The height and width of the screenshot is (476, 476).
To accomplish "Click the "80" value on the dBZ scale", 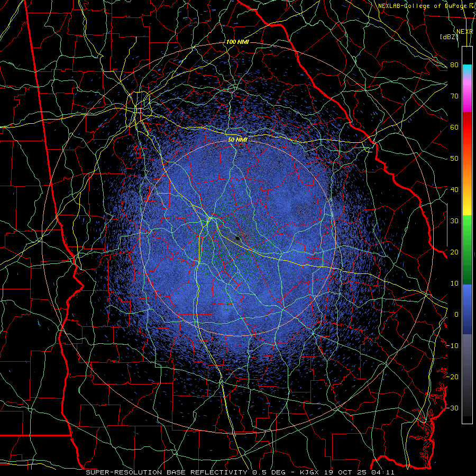I will pos(454,65).
